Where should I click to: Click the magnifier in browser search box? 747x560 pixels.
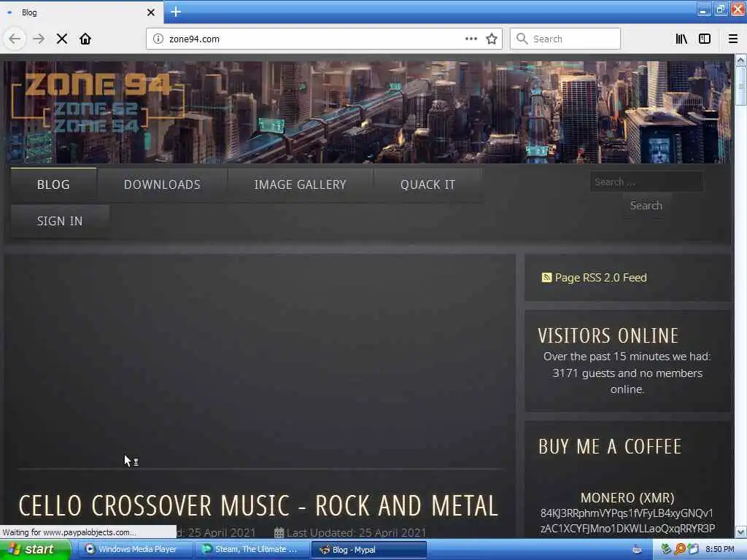[522, 39]
